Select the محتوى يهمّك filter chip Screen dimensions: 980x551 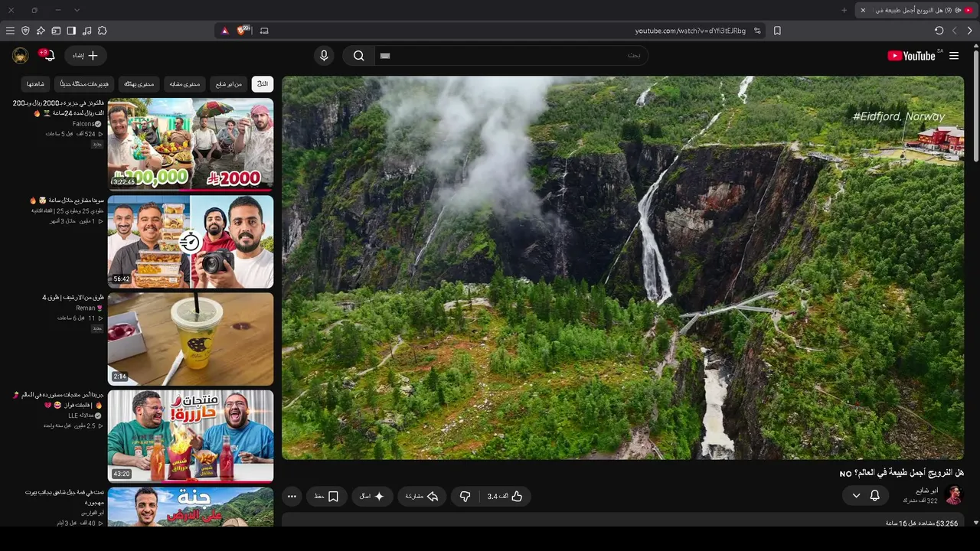tap(139, 83)
